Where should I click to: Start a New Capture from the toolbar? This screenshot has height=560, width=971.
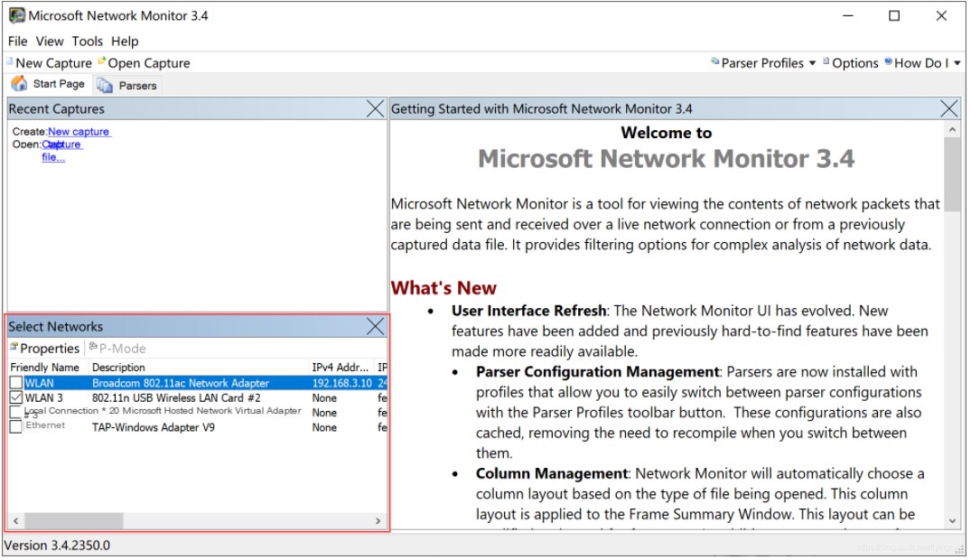(50, 63)
